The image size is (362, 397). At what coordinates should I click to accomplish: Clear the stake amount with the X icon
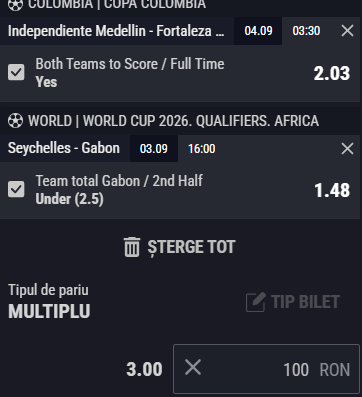[193, 368]
